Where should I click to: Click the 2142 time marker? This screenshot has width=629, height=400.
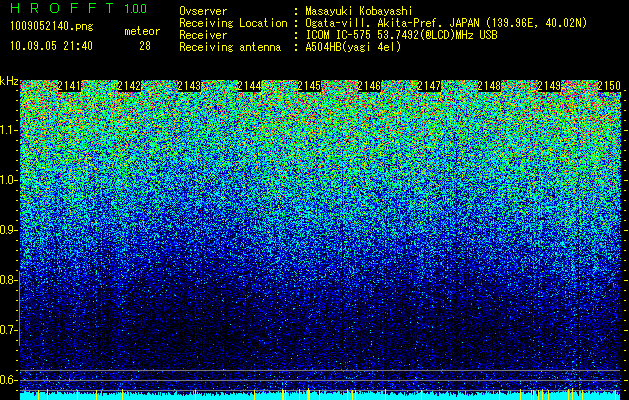pos(129,86)
